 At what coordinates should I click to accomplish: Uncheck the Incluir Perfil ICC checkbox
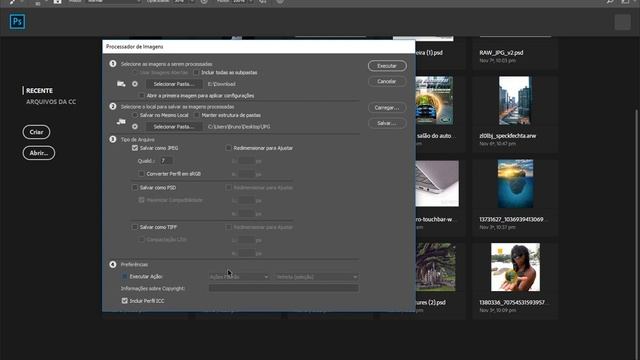click(124, 301)
